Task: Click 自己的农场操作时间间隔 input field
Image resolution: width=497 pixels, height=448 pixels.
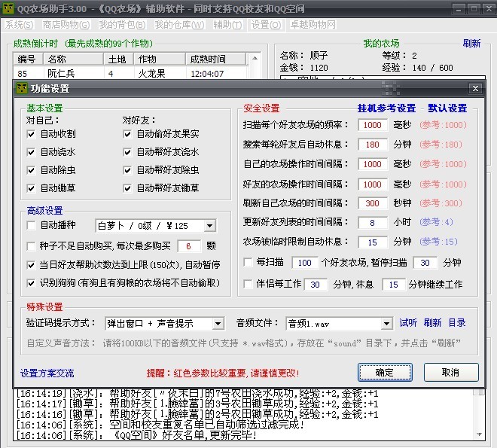Action: [373, 164]
